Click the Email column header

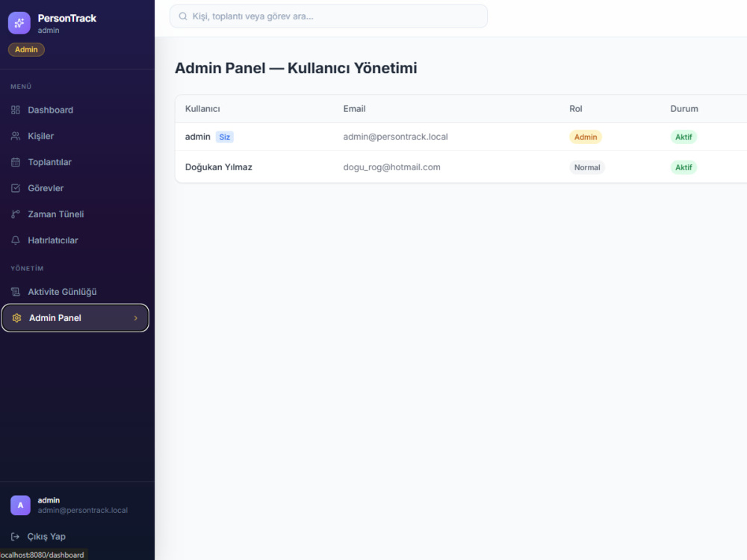(x=354, y=109)
